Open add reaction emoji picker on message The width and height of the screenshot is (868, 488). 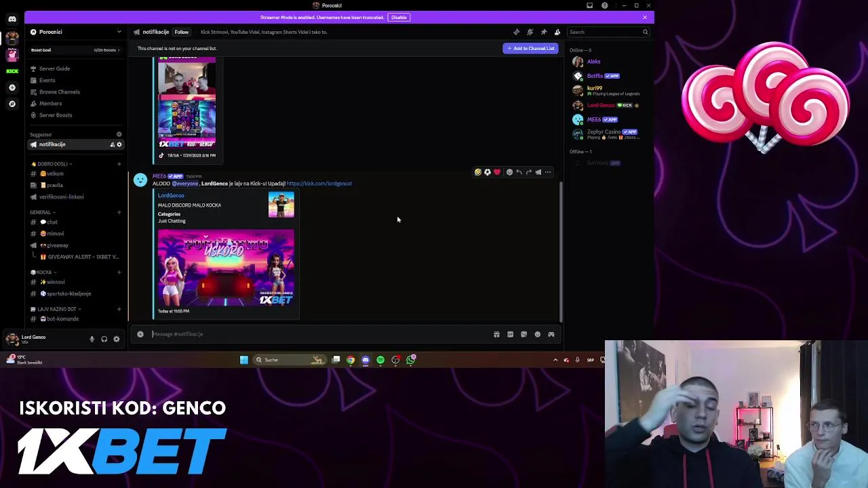pos(509,172)
